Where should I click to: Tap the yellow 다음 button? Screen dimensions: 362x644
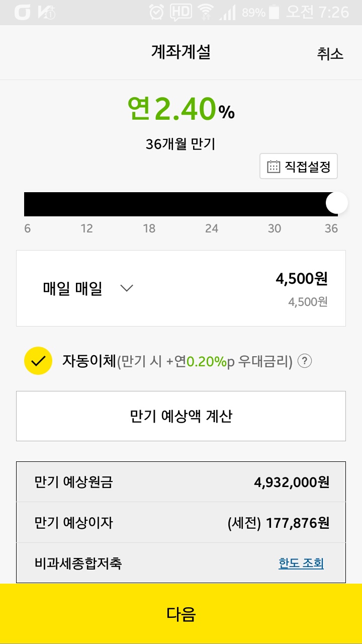181,614
